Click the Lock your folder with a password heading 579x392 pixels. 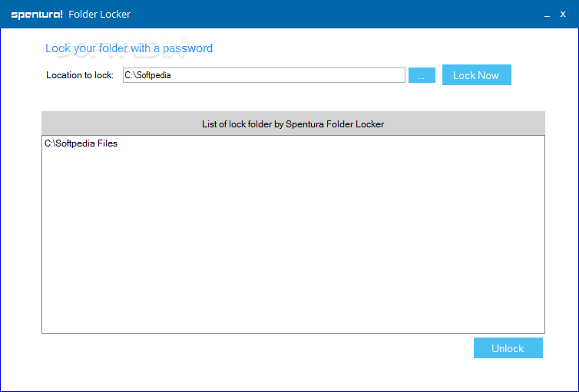click(x=129, y=48)
